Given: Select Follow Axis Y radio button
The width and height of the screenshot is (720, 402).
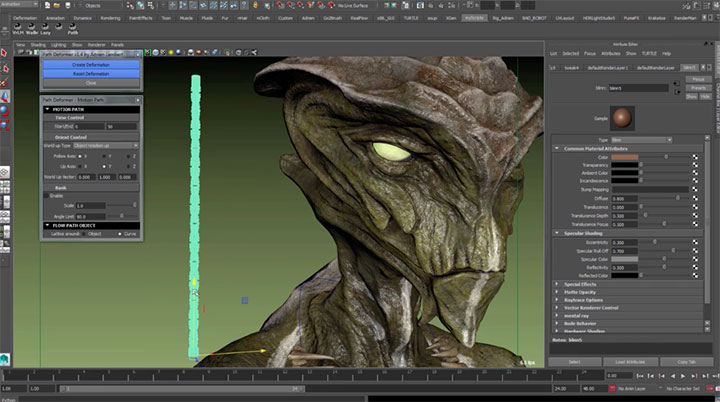Looking at the screenshot, I should (x=104, y=156).
